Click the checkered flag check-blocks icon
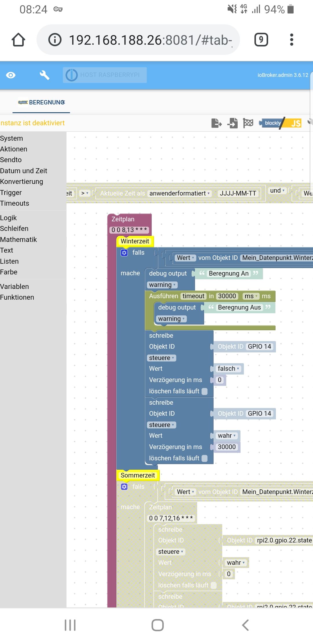This screenshot has width=313, height=644. pos(248,123)
